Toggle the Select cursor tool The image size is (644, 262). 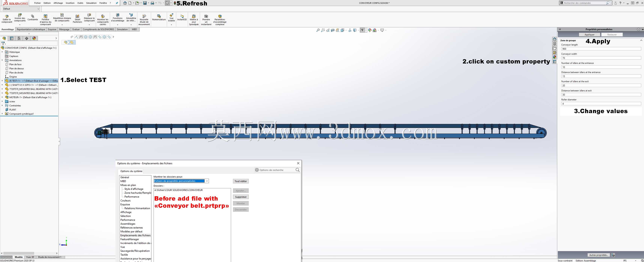pyautogui.click(x=167, y=3)
